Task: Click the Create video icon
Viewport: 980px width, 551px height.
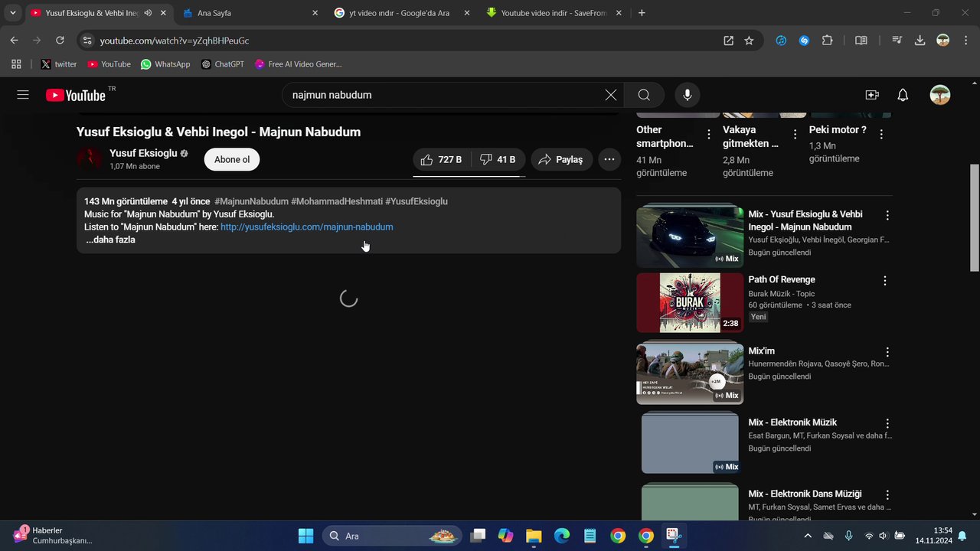Action: pyautogui.click(x=871, y=95)
